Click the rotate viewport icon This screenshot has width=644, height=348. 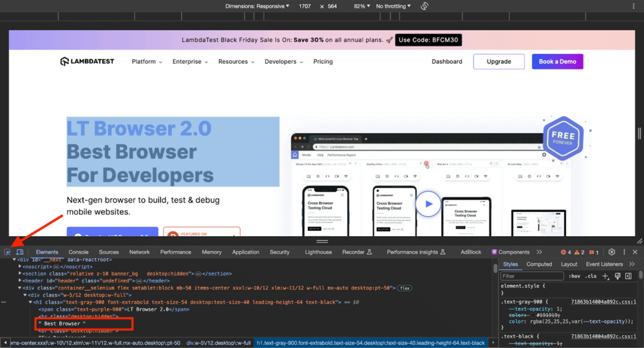point(425,6)
